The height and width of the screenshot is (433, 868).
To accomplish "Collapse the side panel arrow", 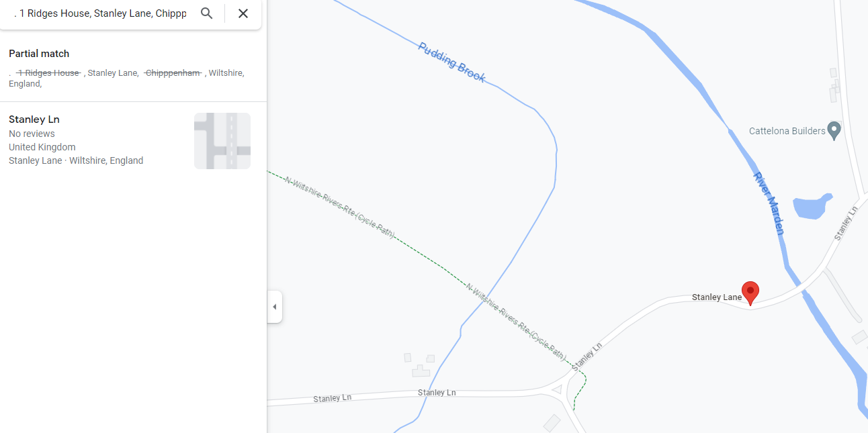I will click(x=274, y=307).
